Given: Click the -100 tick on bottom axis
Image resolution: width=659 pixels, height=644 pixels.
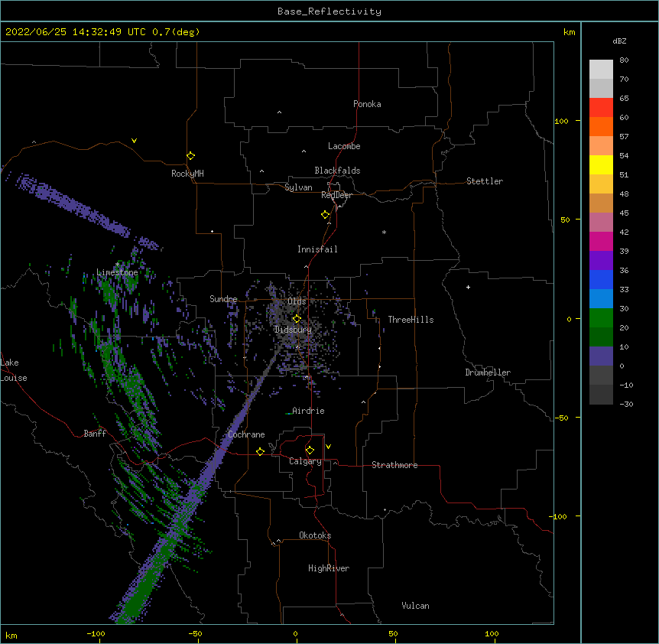Looking at the screenshot, I should tap(96, 633).
